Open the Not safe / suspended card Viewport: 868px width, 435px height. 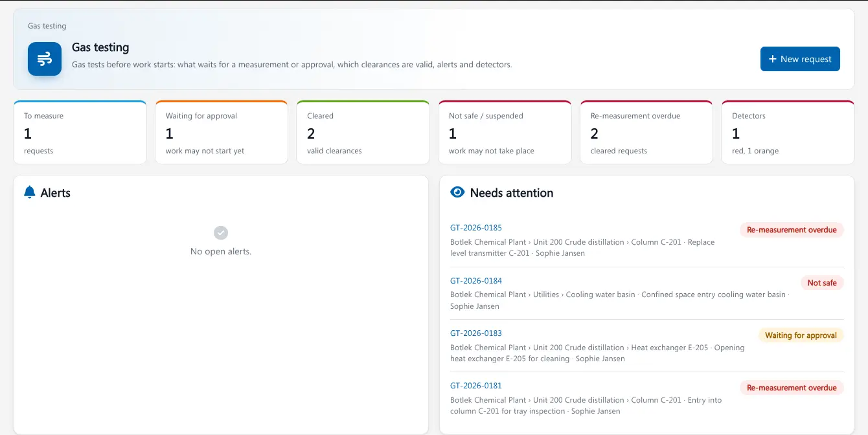[505, 133]
